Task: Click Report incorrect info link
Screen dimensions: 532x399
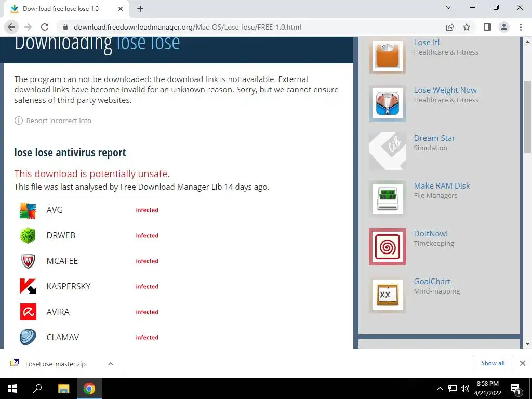Action: pos(59,121)
